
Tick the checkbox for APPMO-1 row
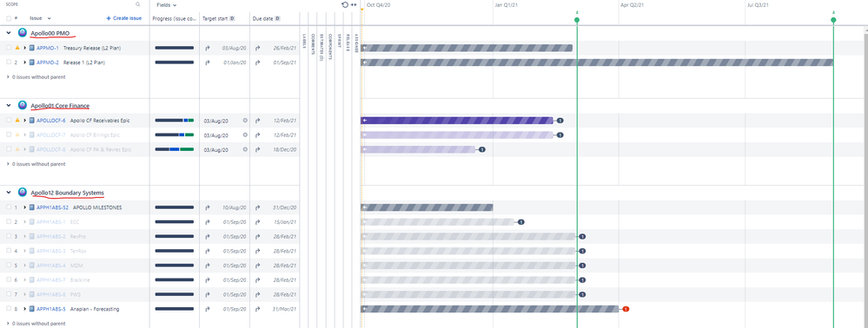click(x=9, y=48)
